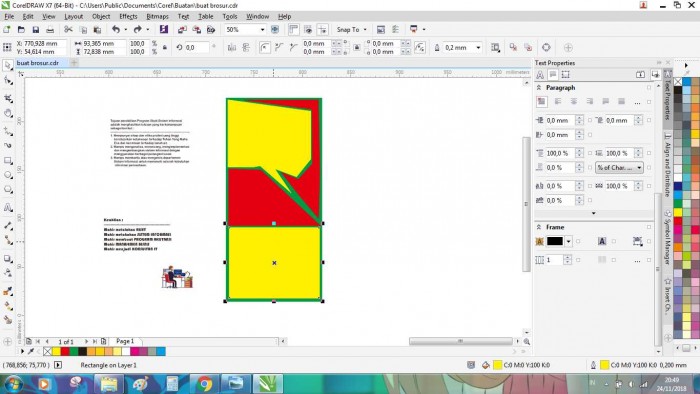Select the Zoom tool in toolbox
This screenshot has height=394, width=700.
pos(8,113)
